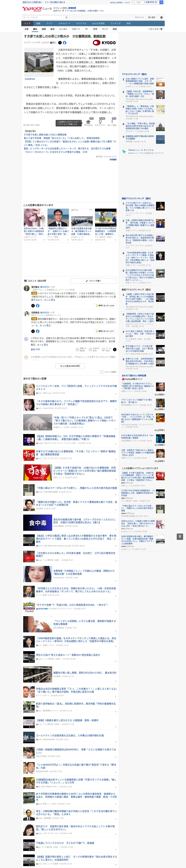Share 京師美佳's comment on X
Viewport: 186px width, 868px height.
33,331
